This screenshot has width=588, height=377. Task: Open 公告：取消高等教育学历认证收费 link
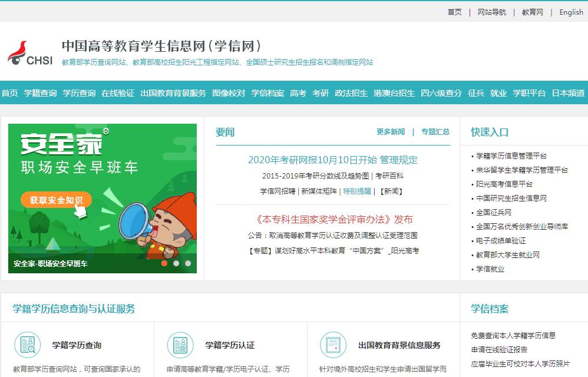[x=333, y=236]
